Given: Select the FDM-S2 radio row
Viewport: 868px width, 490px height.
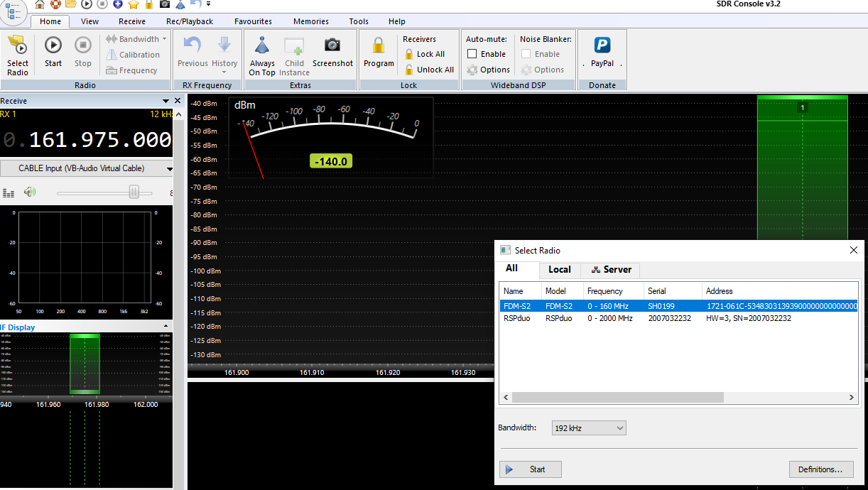Looking at the screenshot, I should pyautogui.click(x=679, y=306).
